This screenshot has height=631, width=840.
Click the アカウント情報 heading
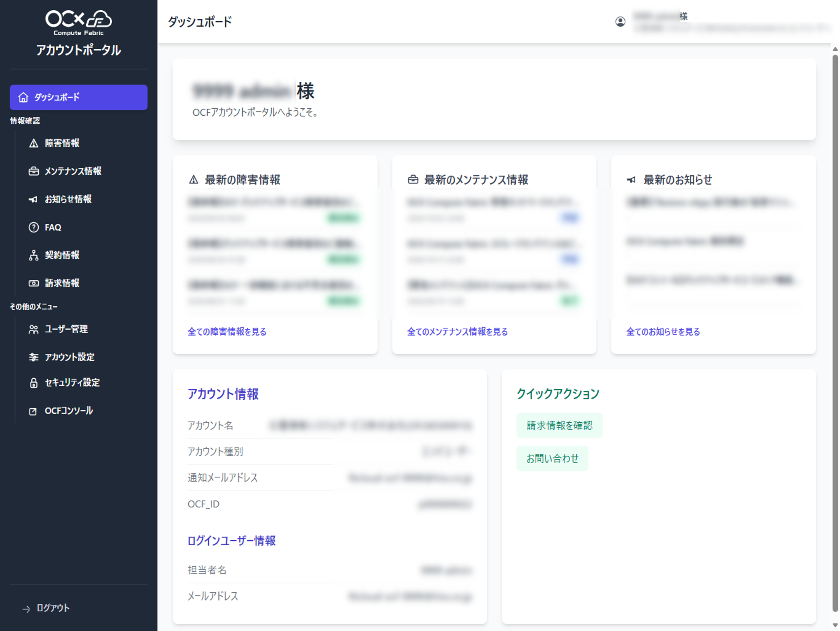(223, 394)
